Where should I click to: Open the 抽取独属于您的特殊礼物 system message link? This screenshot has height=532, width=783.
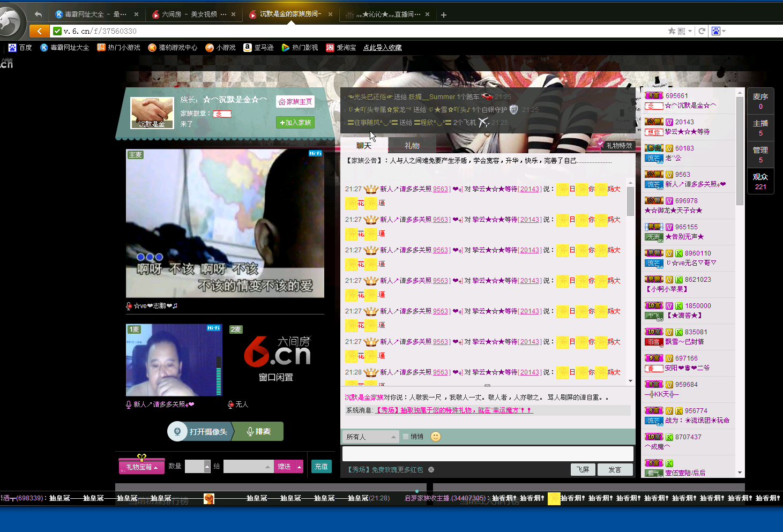pyautogui.click(x=453, y=410)
